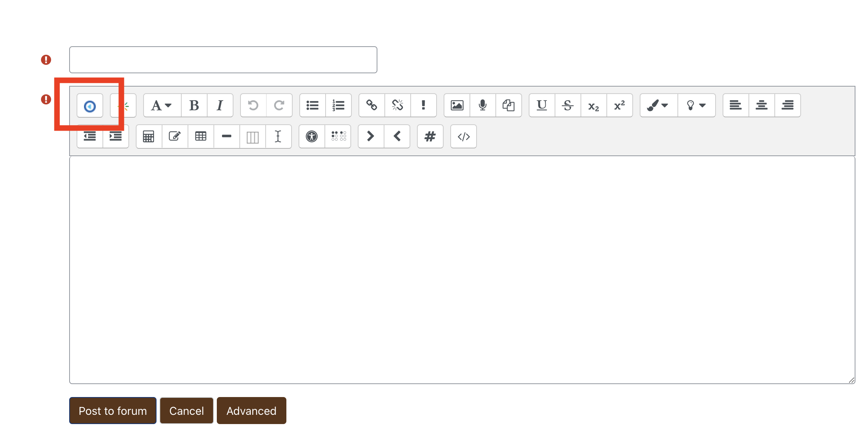This screenshot has height=447, width=868.
Task: Click the strikethrough formatting icon
Action: point(567,105)
